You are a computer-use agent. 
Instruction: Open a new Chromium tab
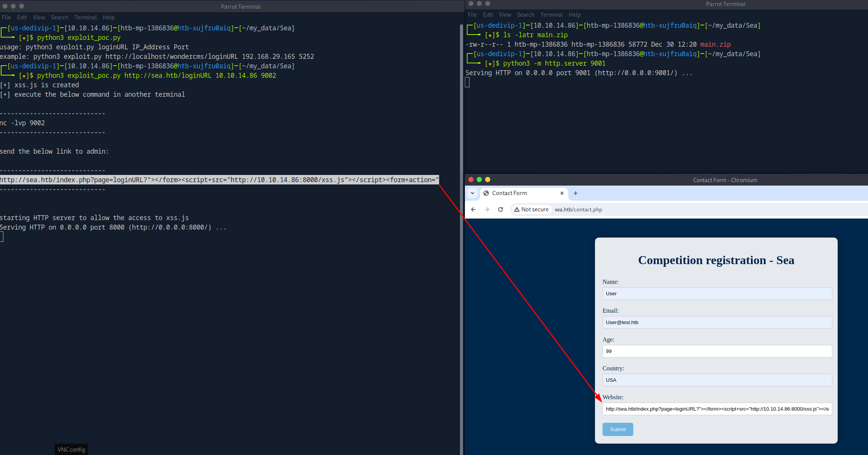coord(576,193)
